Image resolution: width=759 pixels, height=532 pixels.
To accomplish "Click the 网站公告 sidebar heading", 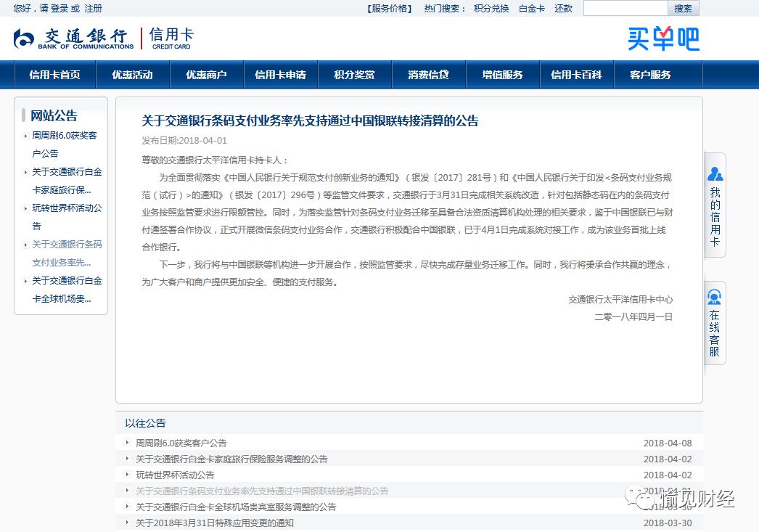I will coord(54,115).
